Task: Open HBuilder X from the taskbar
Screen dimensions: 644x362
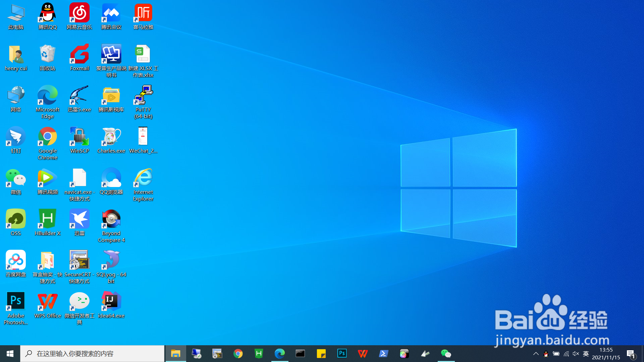Action: [x=259, y=354]
